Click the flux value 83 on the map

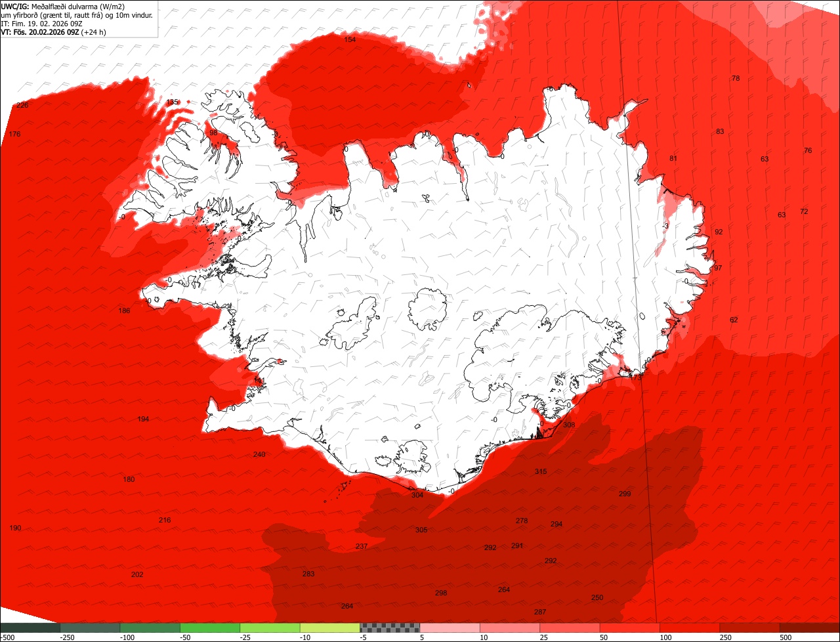coord(720,131)
